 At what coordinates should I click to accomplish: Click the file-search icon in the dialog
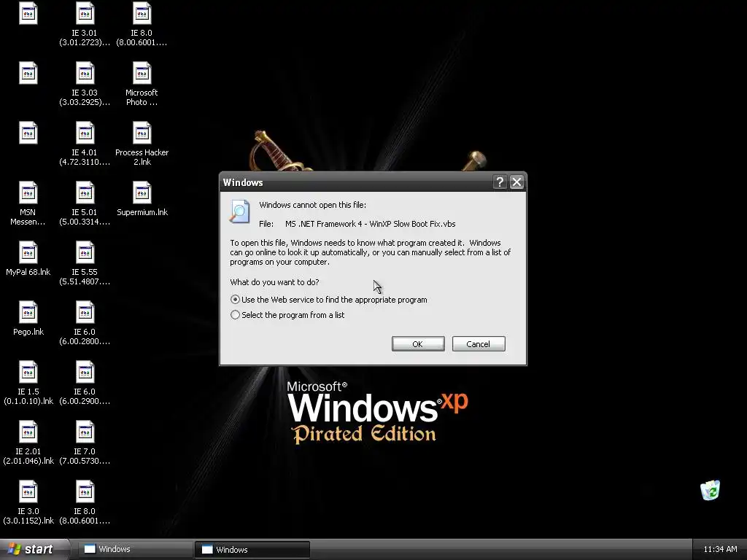(239, 211)
